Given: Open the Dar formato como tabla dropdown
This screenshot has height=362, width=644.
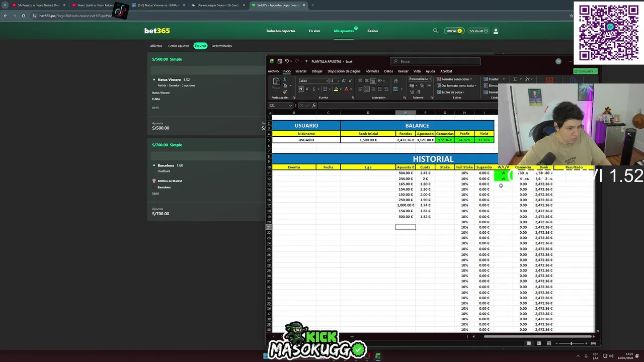Looking at the screenshot, I should [457, 85].
